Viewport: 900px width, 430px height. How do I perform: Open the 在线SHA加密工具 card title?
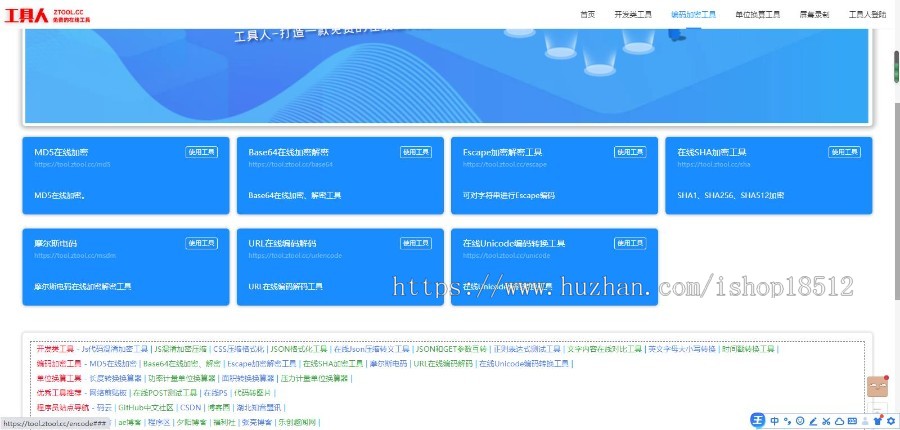tap(712, 152)
